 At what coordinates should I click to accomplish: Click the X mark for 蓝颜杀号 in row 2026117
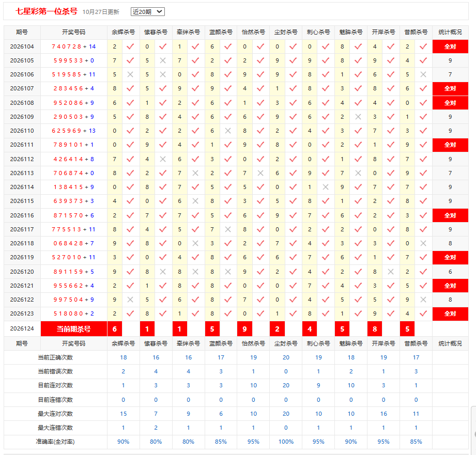228,229
